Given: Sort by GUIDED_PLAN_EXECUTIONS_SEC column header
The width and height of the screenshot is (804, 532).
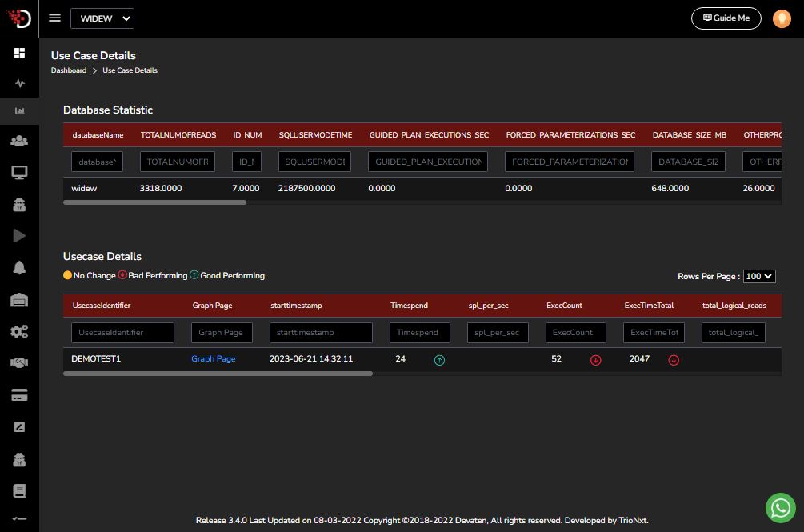Looking at the screenshot, I should tap(429, 134).
